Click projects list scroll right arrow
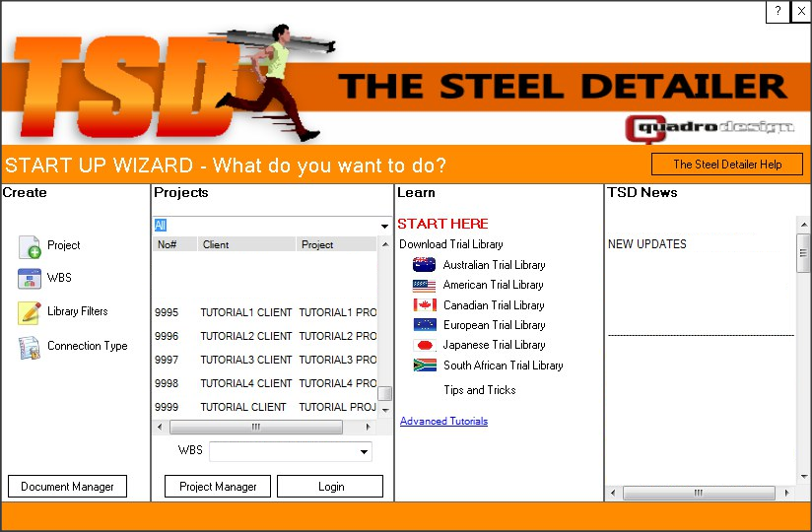 (368, 427)
